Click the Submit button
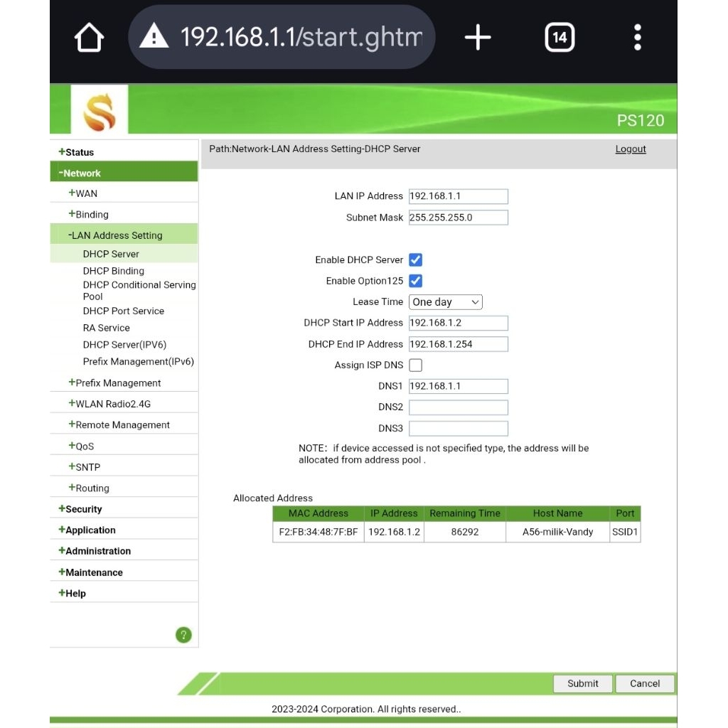The height and width of the screenshot is (728, 728). coord(583,683)
